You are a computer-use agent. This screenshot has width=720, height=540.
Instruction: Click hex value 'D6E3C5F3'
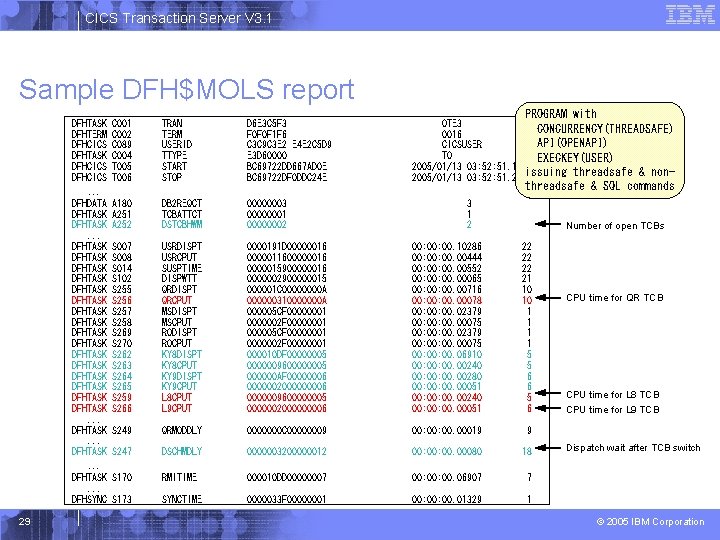(x=266, y=123)
